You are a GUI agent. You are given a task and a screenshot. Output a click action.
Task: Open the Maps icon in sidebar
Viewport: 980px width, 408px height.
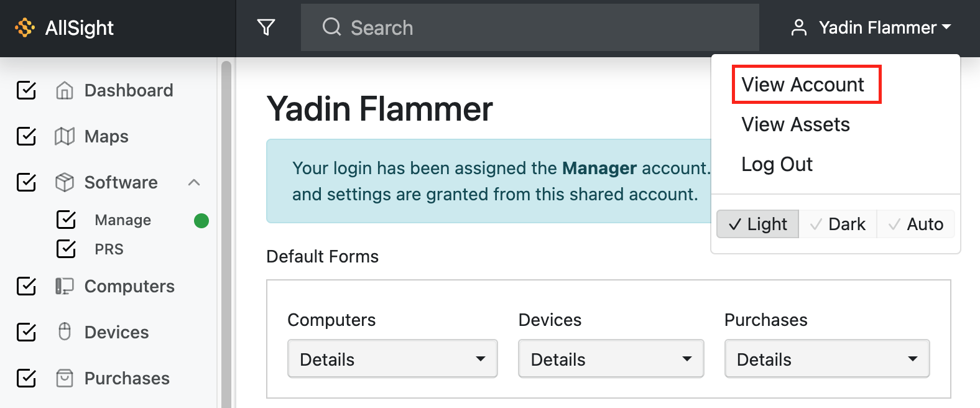point(65,136)
